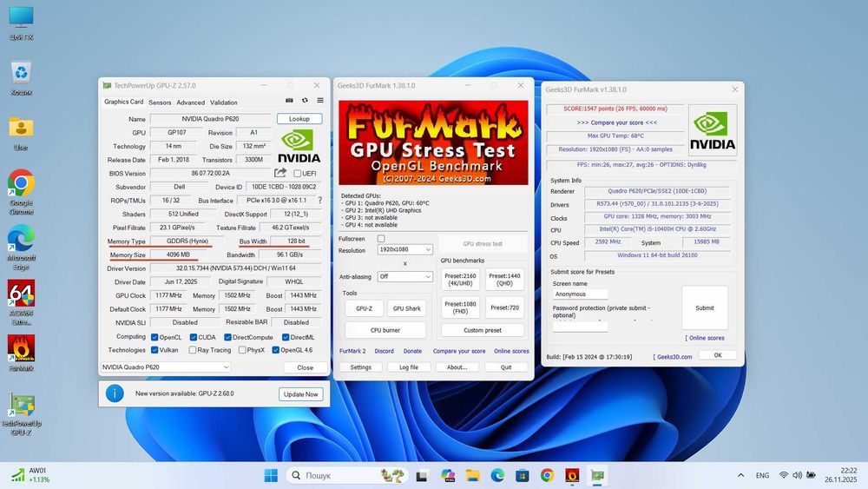Click the NVIDIA logo in GPU-Z
This screenshot has height=489, width=868.
click(299, 146)
